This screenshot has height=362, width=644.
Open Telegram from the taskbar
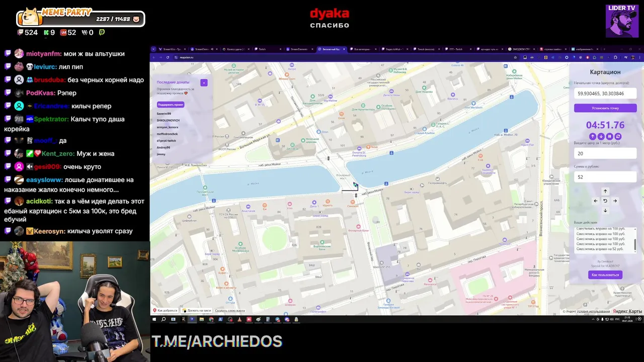pyautogui.click(x=277, y=319)
